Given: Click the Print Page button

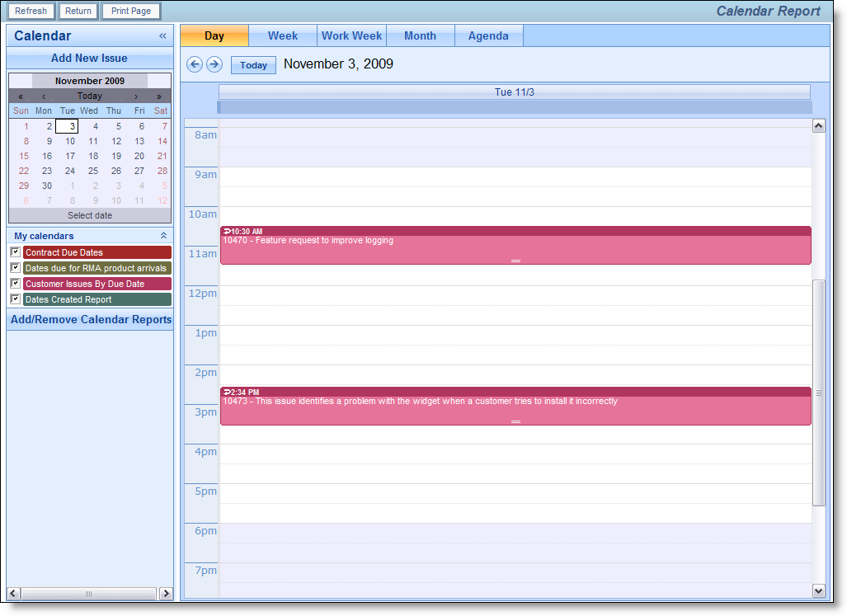Looking at the screenshot, I should tap(131, 11).
